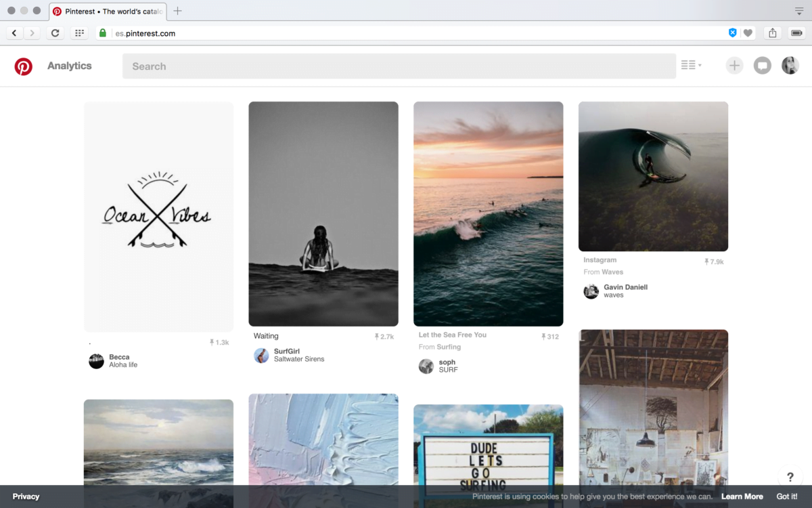The height and width of the screenshot is (508, 812).
Task: Open a new tab with the plus icon
Action: 177,11
